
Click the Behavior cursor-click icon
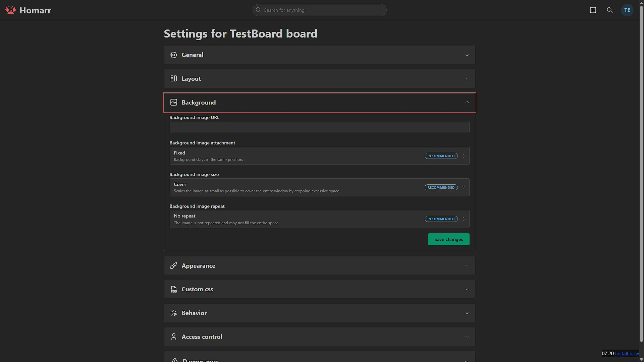174,313
